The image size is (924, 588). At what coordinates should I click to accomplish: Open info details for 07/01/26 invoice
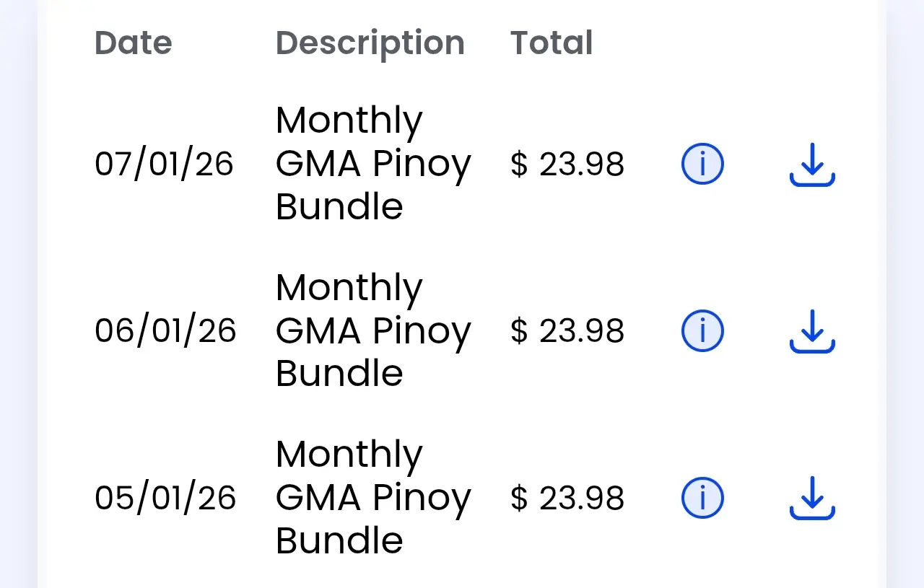[702, 164]
